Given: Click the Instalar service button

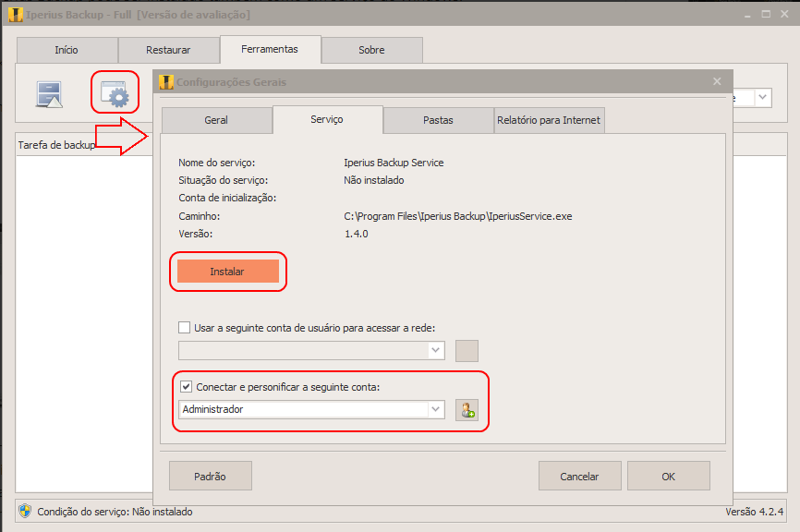Looking at the screenshot, I should pos(227,271).
